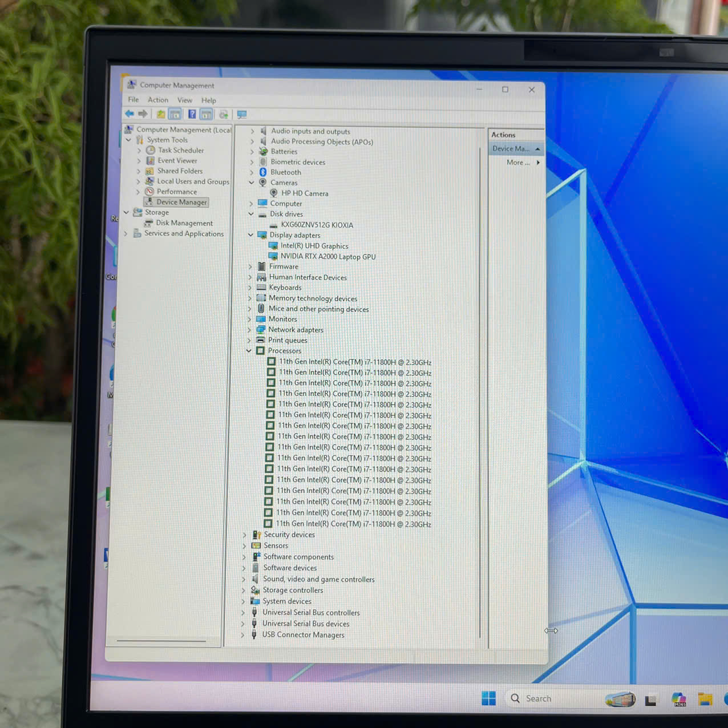Open File Explorer from the taskbar

705,699
